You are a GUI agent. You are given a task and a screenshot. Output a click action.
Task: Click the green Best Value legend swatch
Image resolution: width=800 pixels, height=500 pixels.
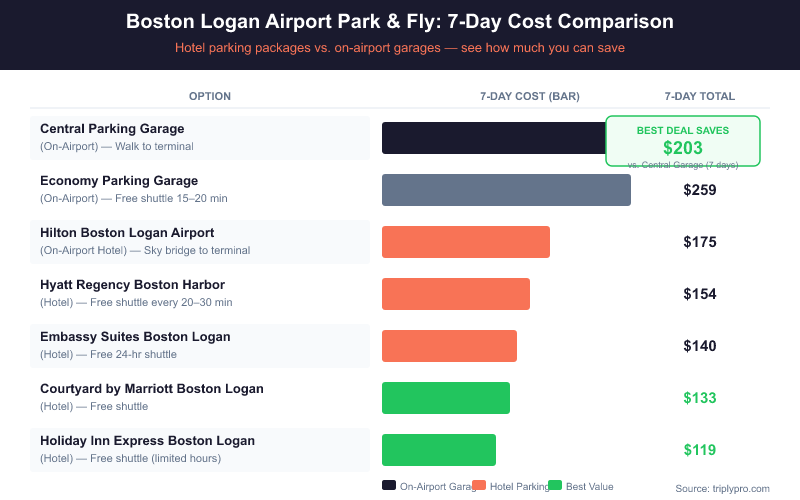(555, 486)
